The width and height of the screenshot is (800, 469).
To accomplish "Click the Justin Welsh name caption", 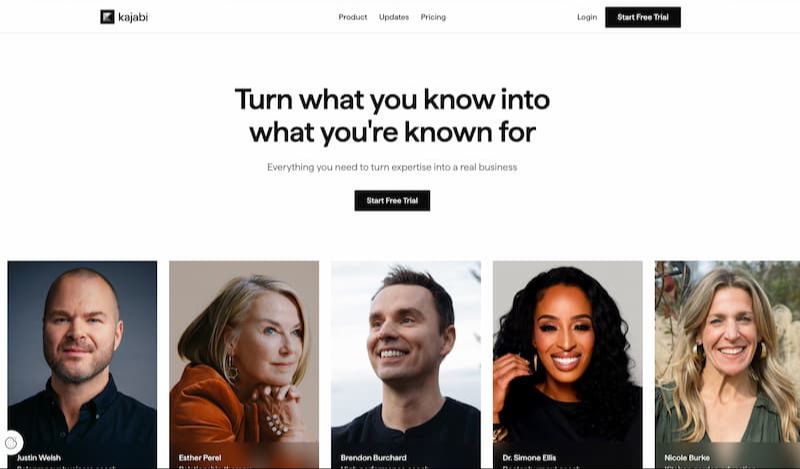I will 39,458.
